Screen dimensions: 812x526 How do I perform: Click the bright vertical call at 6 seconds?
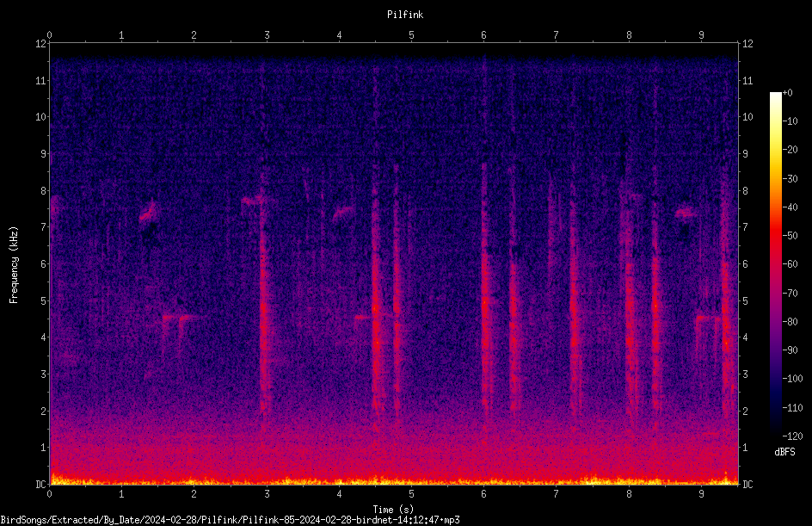[x=485, y=290]
